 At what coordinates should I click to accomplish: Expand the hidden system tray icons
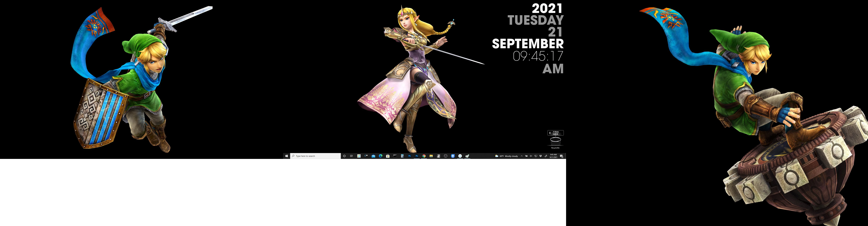[522, 156]
